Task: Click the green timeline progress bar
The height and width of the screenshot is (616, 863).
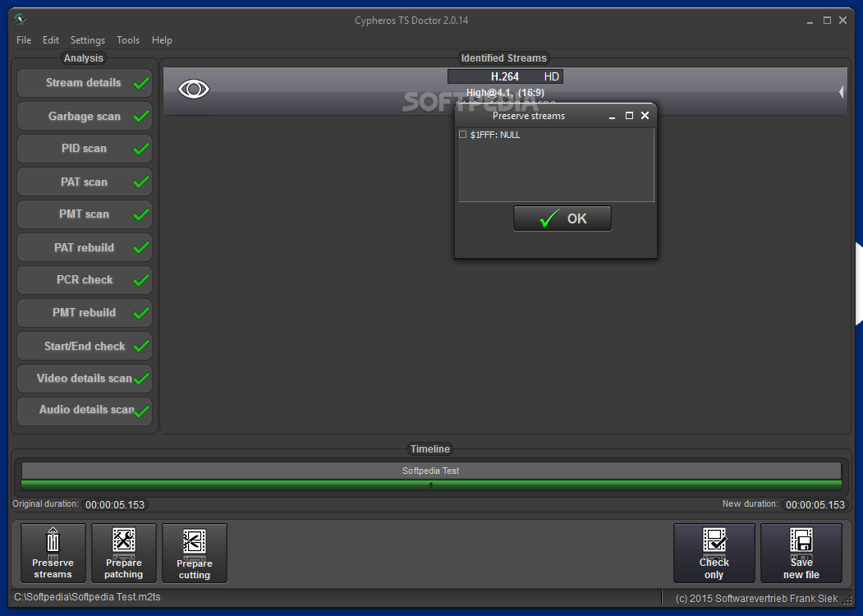Action: pos(432,485)
